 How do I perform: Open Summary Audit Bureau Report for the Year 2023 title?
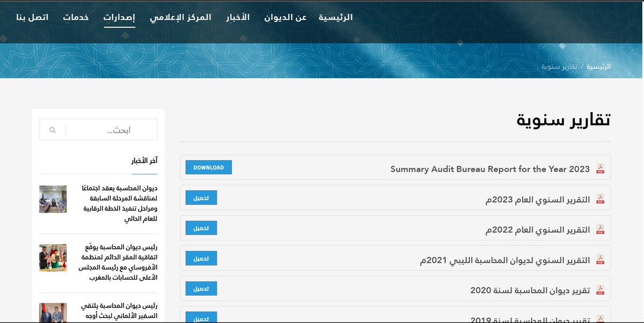(490, 169)
